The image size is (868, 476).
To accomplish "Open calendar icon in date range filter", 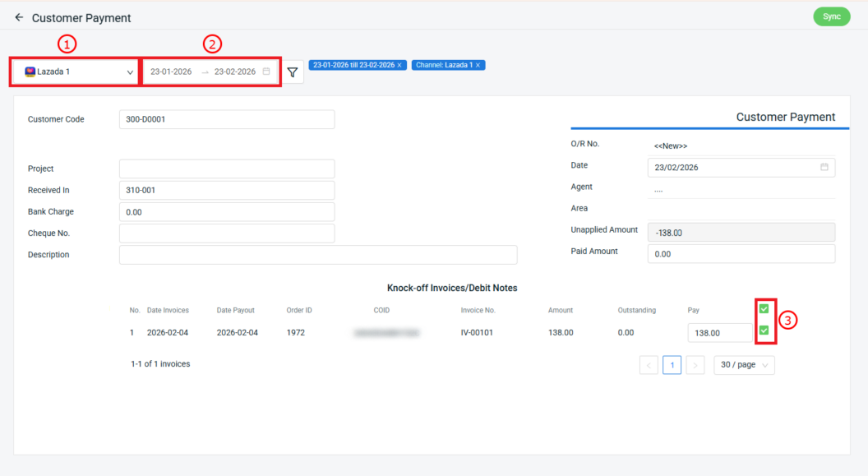I will pos(266,72).
